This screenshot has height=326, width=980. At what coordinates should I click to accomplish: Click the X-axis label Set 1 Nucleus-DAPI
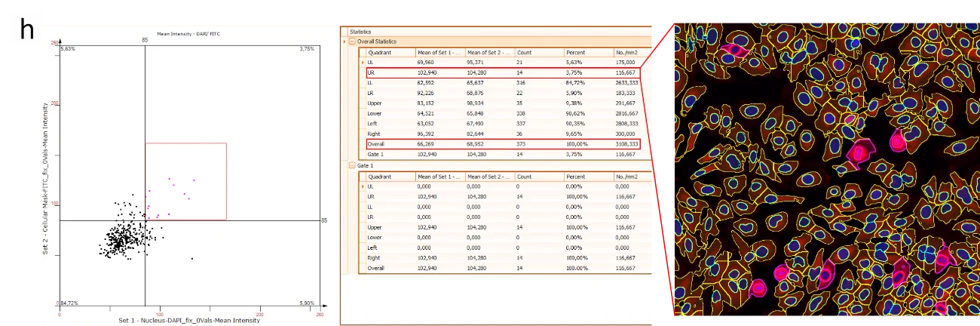click(189, 321)
